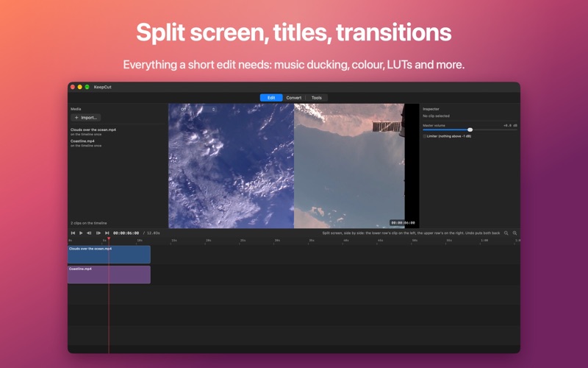Click the Master volume slider knob
588x368 pixels.
(x=470, y=130)
